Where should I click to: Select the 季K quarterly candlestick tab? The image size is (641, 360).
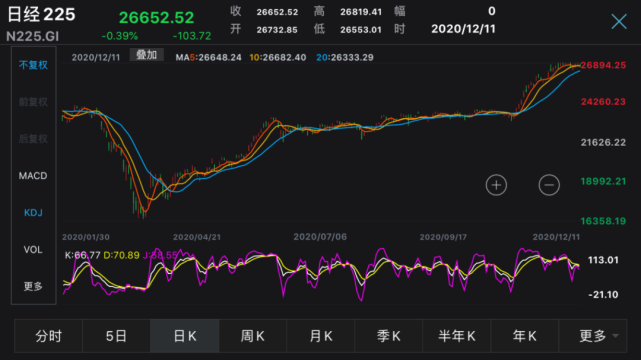(x=389, y=336)
